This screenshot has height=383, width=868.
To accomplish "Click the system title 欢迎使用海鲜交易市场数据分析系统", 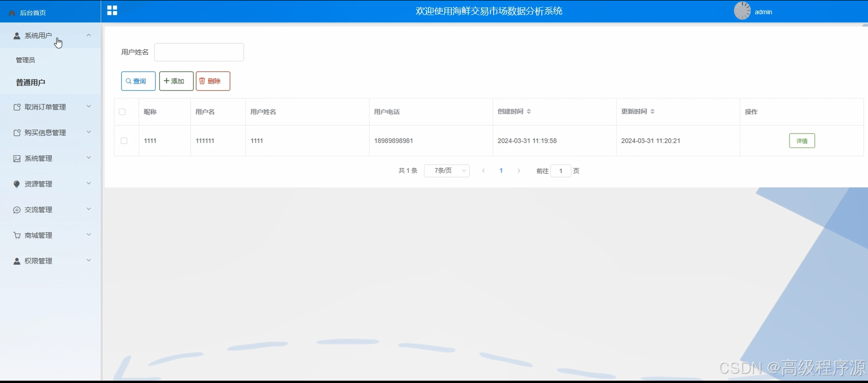I will pyautogui.click(x=489, y=11).
